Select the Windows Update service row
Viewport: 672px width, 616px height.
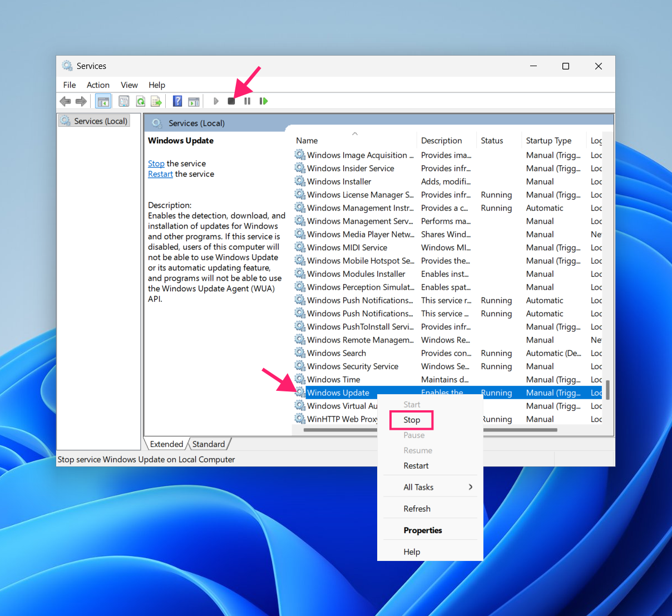(448, 393)
